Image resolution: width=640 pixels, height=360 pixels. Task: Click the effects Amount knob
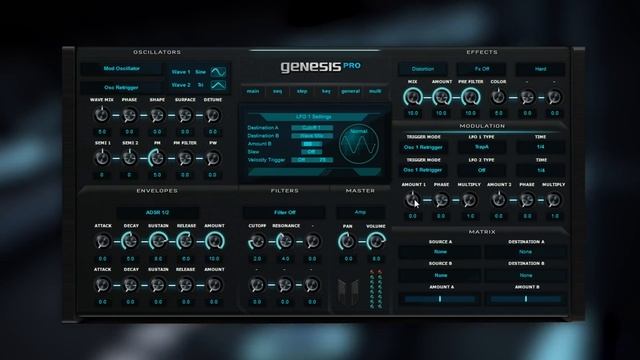(442, 97)
